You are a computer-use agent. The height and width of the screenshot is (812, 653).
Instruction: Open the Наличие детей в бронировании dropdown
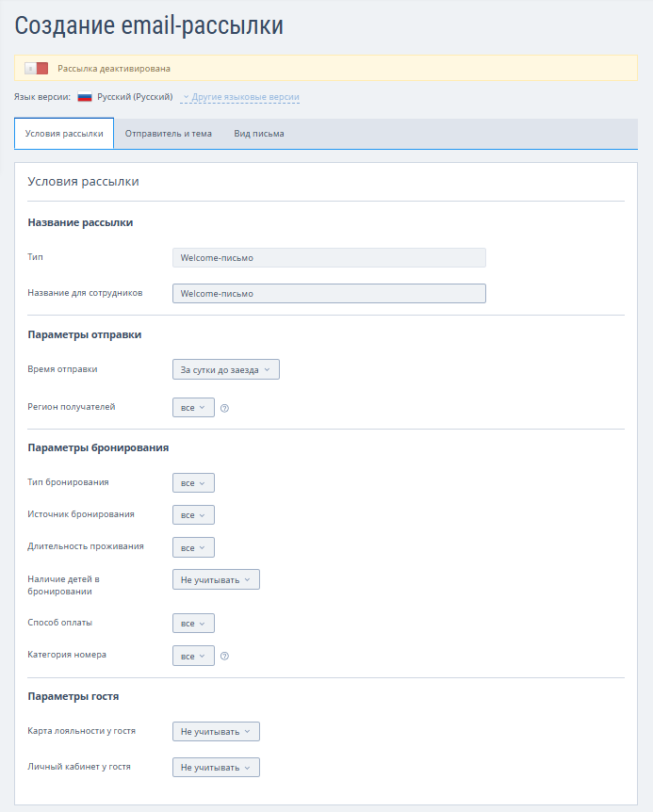tap(216, 580)
